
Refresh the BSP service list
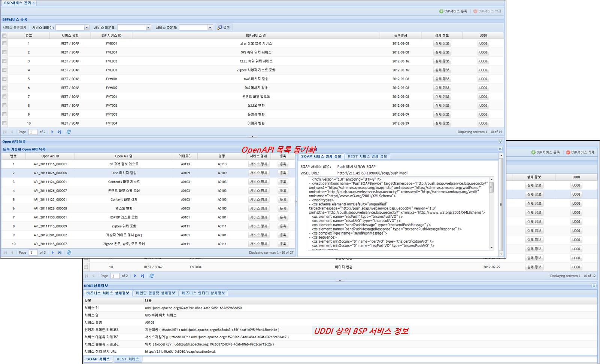click(x=69, y=132)
